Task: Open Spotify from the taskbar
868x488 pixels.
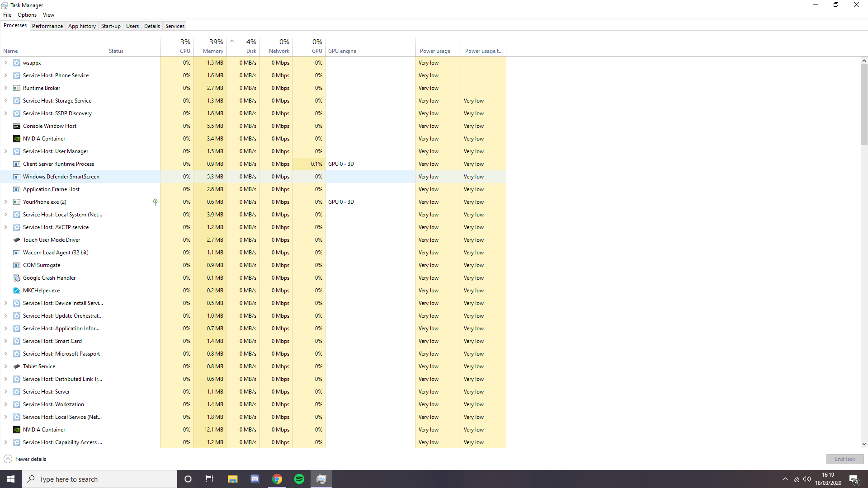Action: (x=299, y=479)
